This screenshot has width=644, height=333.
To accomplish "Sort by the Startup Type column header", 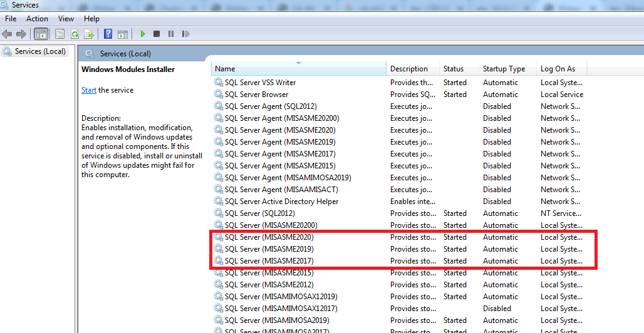I will click(507, 69).
